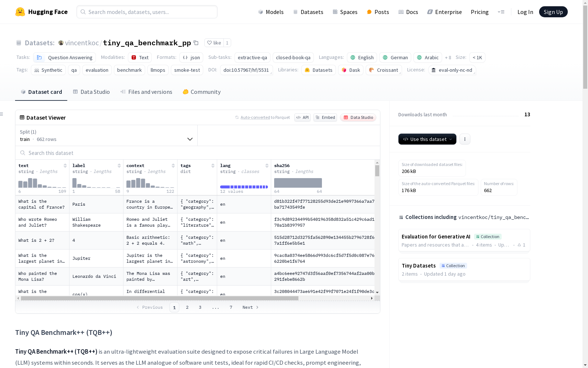Image resolution: width=588 pixels, height=368 pixels.
Task: Click the vertical scrollbar of the dataset table
Action: [x=377, y=171]
